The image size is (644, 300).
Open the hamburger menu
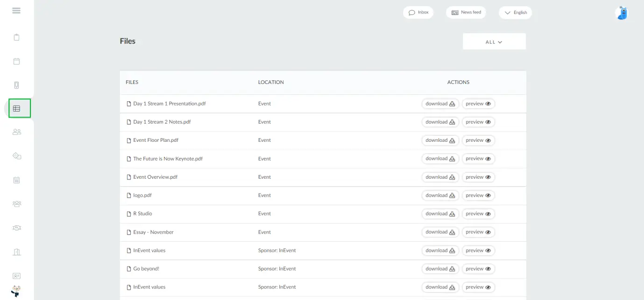click(x=16, y=10)
